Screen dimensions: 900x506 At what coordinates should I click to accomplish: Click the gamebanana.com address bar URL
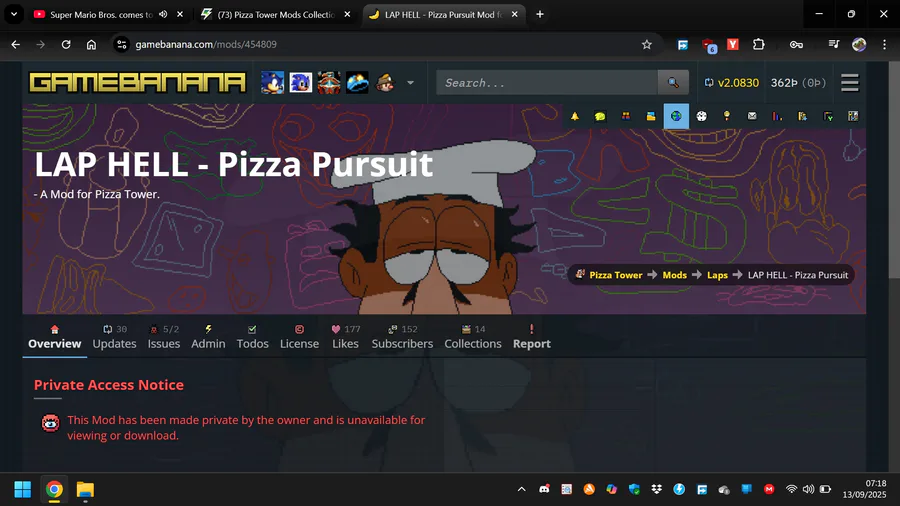click(x=205, y=44)
